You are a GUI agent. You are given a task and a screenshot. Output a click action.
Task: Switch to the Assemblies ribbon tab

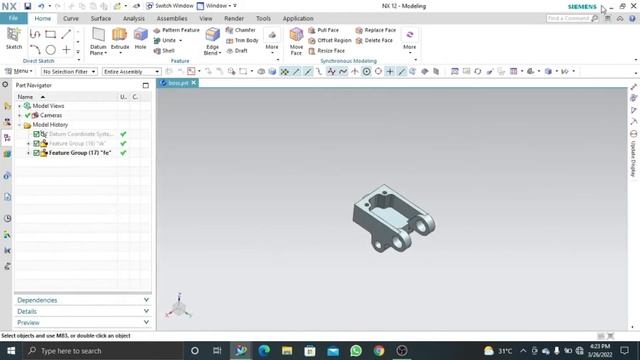pos(172,18)
